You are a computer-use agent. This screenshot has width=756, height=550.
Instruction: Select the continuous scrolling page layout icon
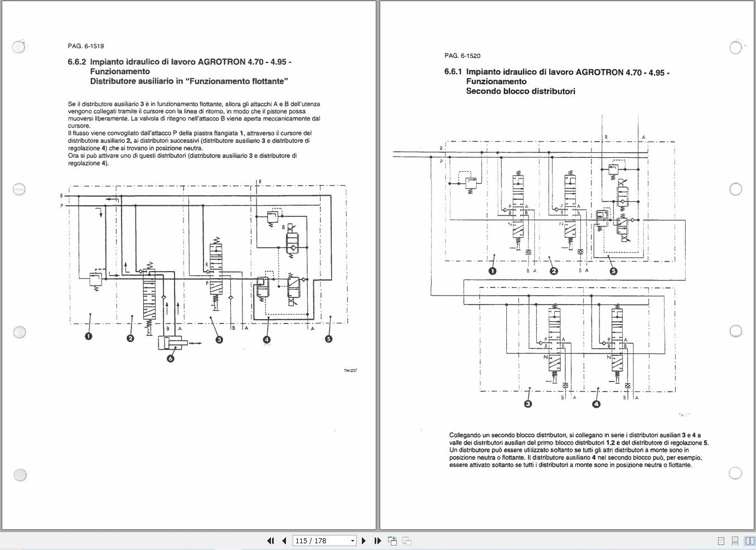(735, 541)
